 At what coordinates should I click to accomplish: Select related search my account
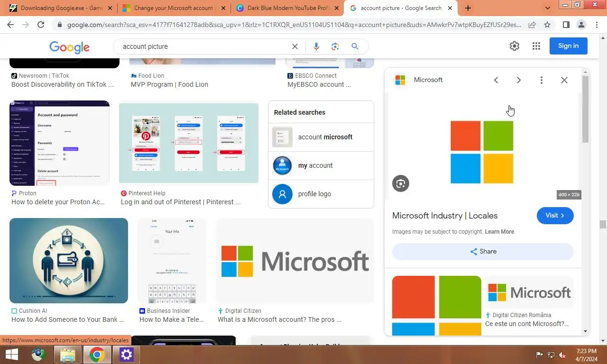321,165
